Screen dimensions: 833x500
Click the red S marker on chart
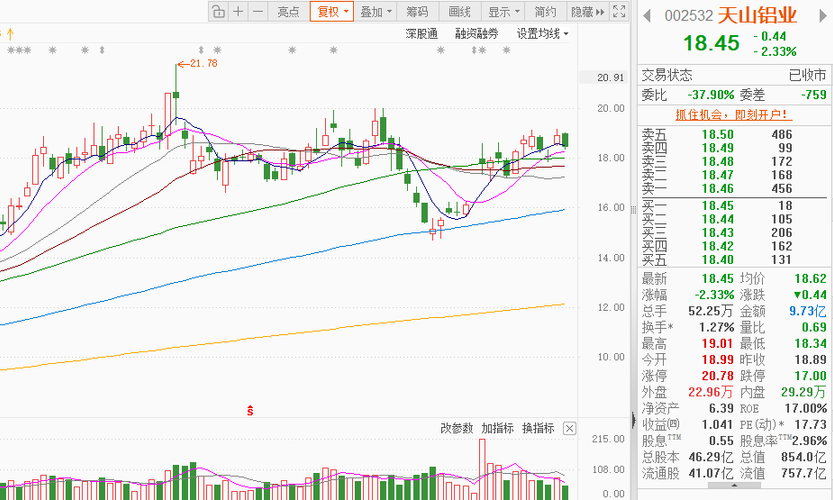click(x=250, y=410)
